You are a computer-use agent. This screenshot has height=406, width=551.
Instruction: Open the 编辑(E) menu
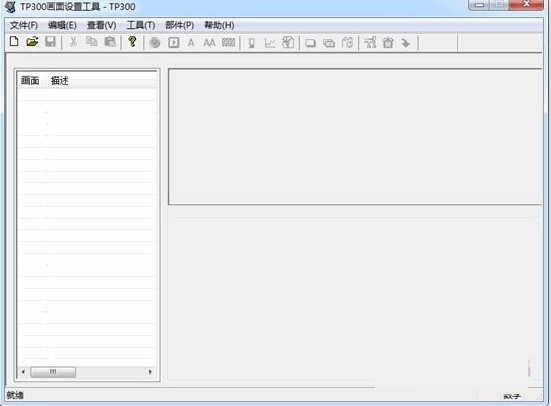pyautogui.click(x=62, y=25)
